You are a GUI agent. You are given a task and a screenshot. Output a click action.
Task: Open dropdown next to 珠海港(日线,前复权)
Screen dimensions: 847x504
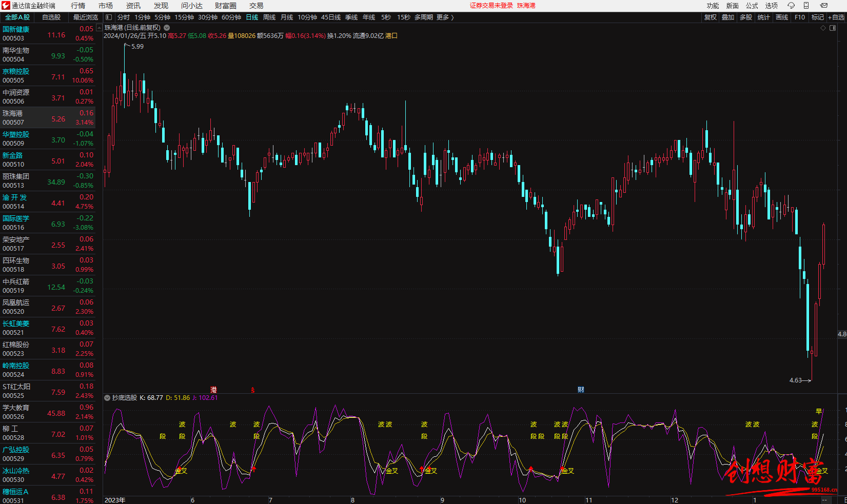pyautogui.click(x=167, y=28)
